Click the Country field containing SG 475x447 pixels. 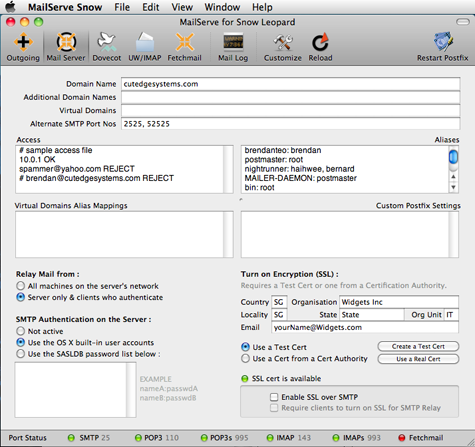(279, 302)
